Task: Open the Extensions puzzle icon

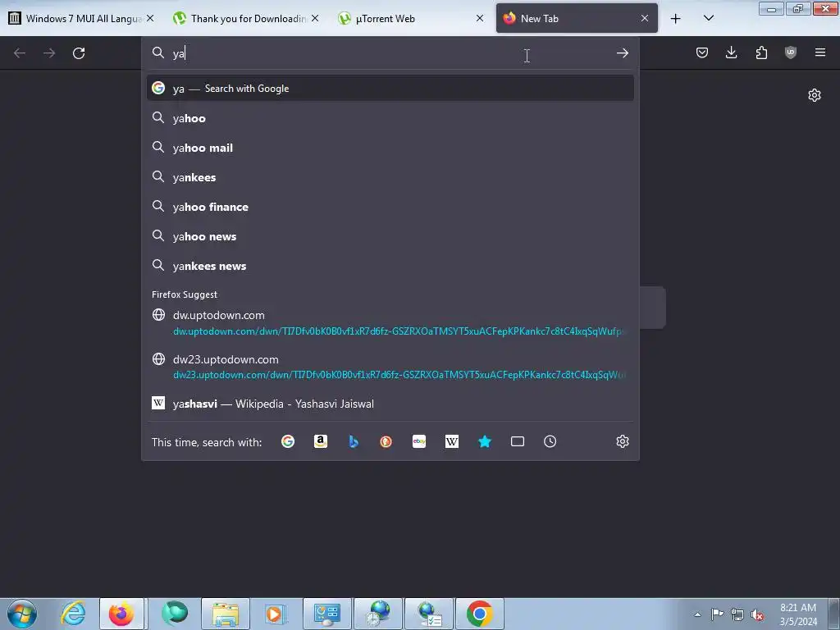Action: click(x=761, y=52)
